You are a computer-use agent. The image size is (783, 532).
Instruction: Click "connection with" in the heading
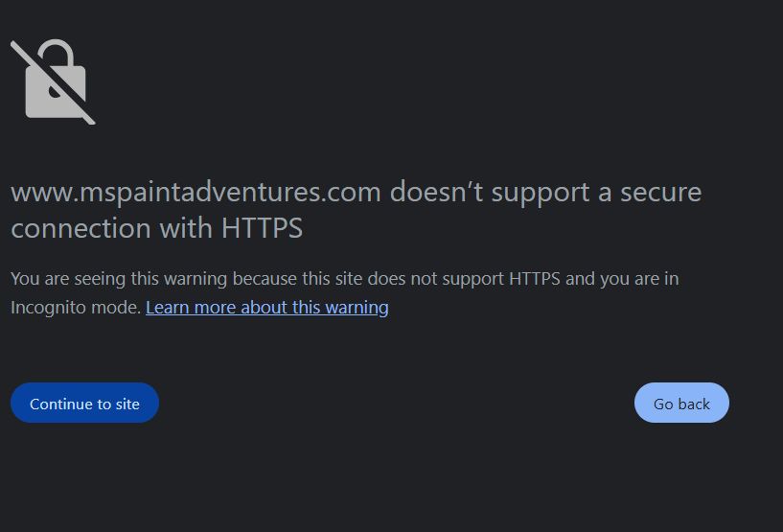pyautogui.click(x=113, y=228)
